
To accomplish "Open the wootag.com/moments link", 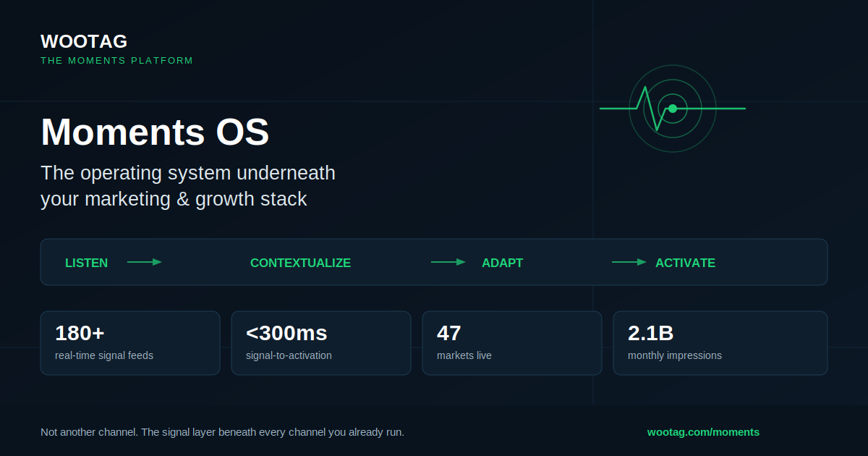I will 703,432.
